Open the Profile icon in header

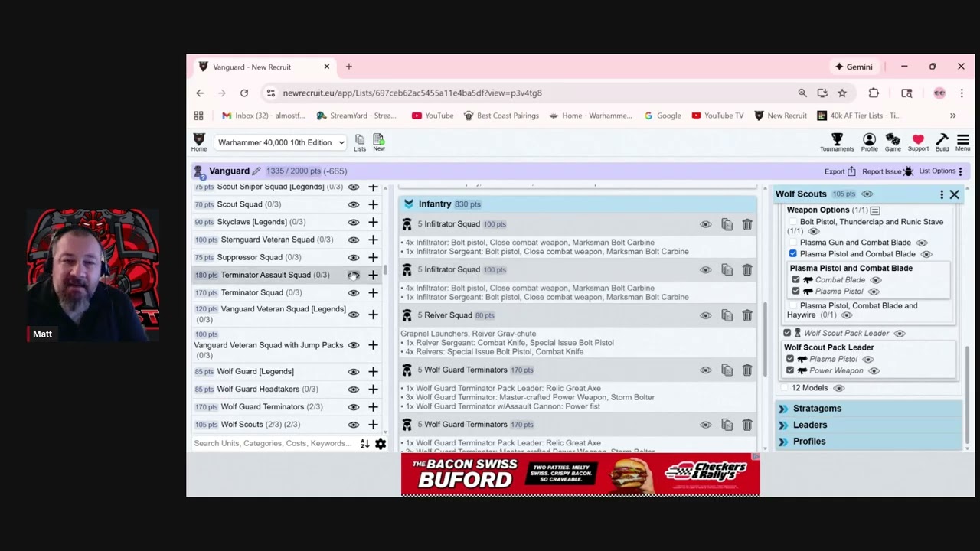point(869,142)
